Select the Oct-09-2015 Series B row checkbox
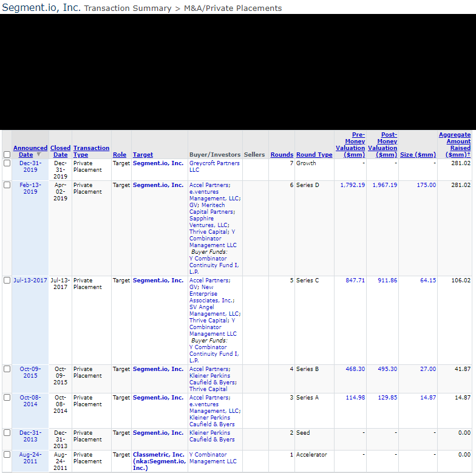476x473 pixels. coord(7,369)
